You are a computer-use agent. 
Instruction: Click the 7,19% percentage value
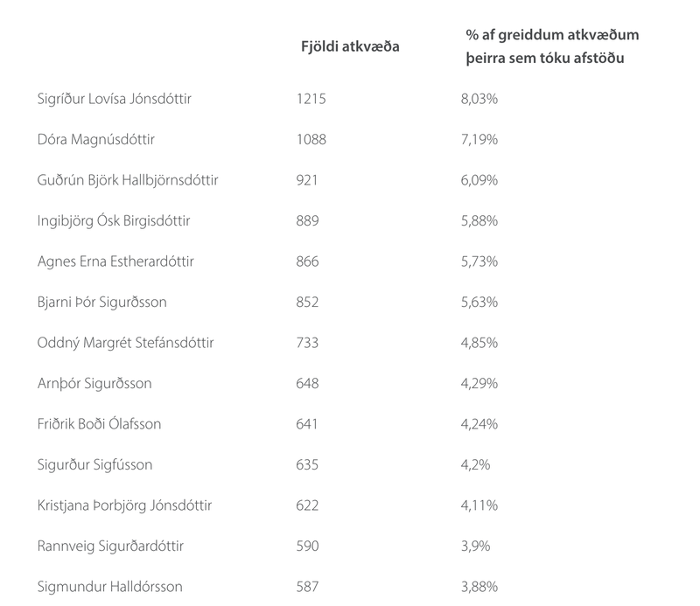(479, 140)
